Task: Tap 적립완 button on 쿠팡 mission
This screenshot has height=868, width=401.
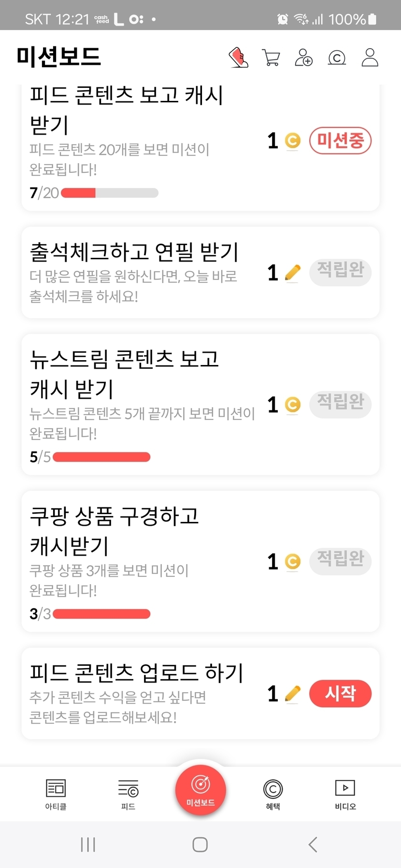Action: tap(340, 561)
